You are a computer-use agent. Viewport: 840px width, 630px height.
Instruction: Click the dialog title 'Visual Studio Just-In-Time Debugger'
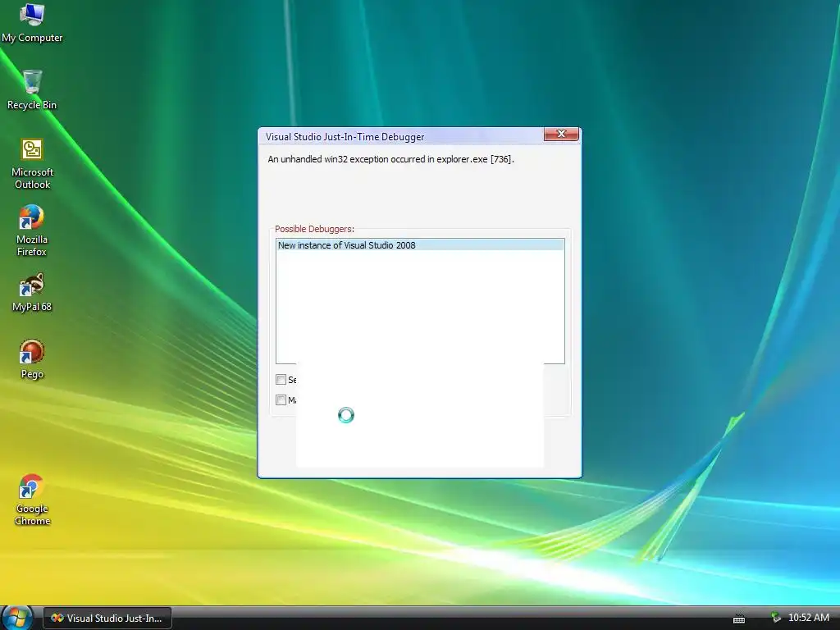click(x=345, y=137)
